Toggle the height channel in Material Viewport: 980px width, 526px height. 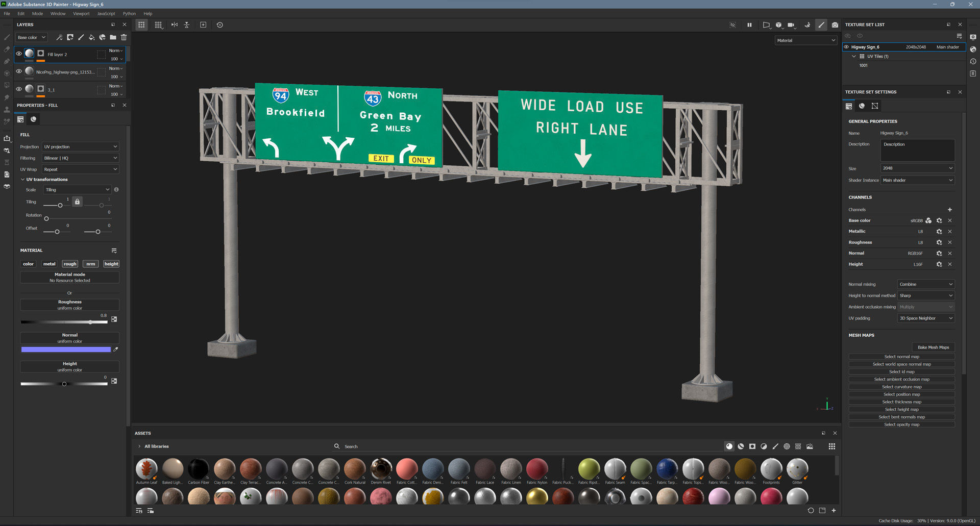point(111,264)
